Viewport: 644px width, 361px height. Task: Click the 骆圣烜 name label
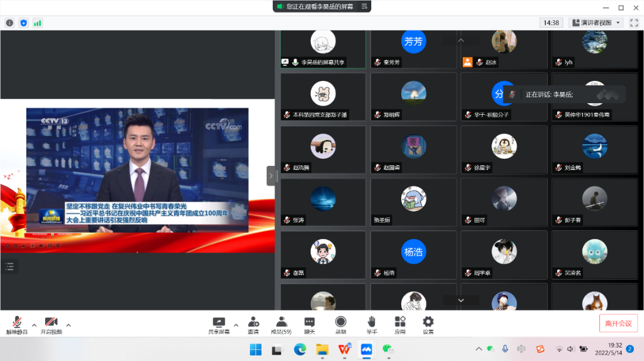(x=382, y=220)
